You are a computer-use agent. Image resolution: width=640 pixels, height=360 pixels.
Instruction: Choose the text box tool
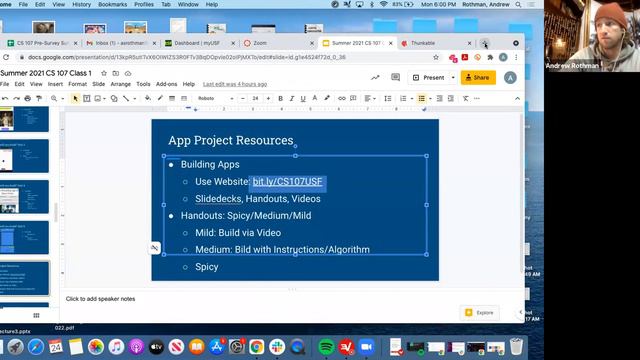[x=87, y=98]
